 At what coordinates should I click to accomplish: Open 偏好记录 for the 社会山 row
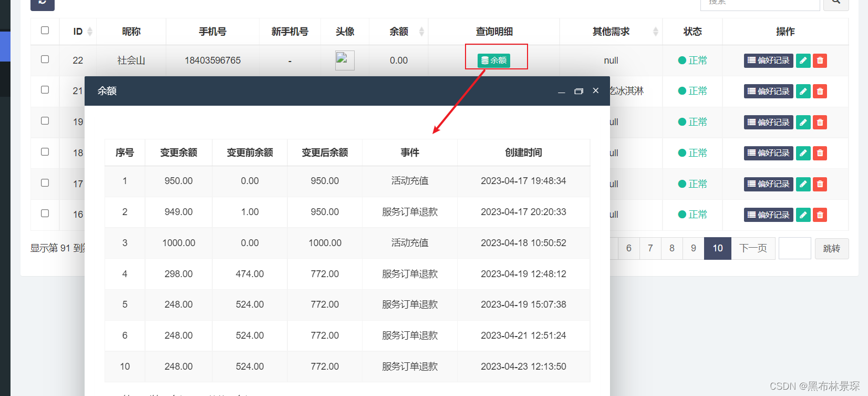768,60
